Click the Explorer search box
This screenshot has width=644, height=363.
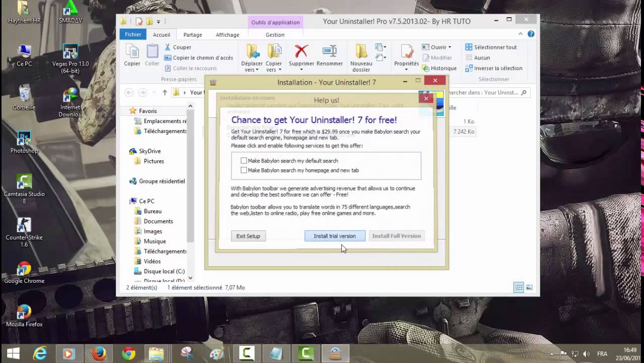487,92
